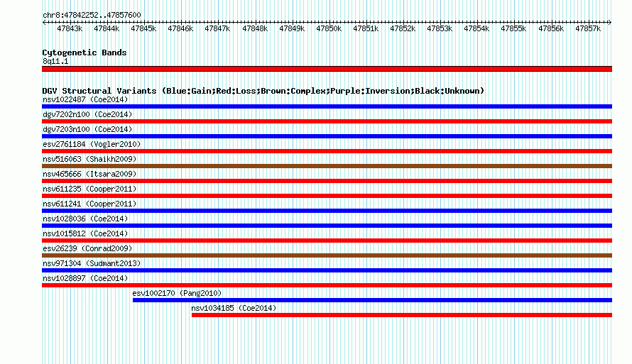The width and height of the screenshot is (632, 364).
Task: Open variant label nsv611235 (Cooper2011)
Action: (x=89, y=189)
